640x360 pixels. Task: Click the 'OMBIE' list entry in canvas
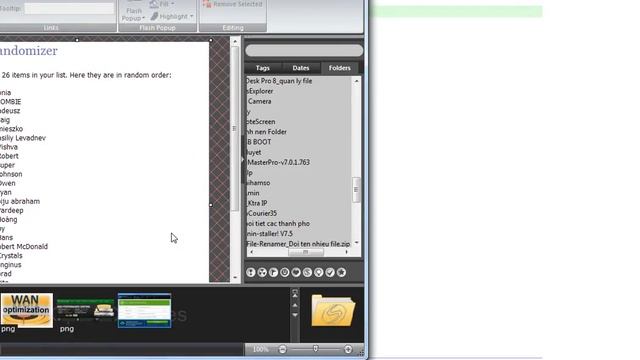click(11, 102)
